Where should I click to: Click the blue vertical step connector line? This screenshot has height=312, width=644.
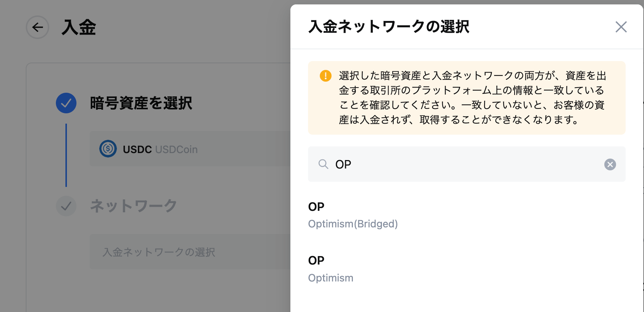pyautogui.click(x=66, y=155)
